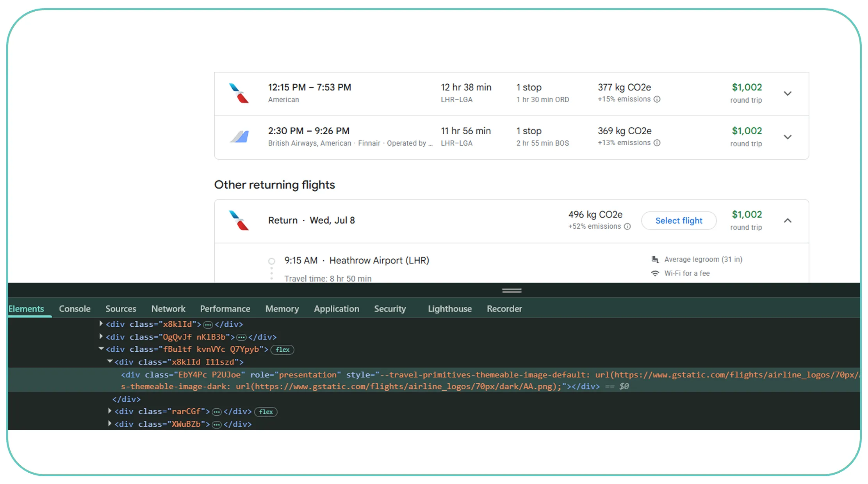Click the Wi-Fi icon
This screenshot has width=868, height=484.
(x=655, y=273)
